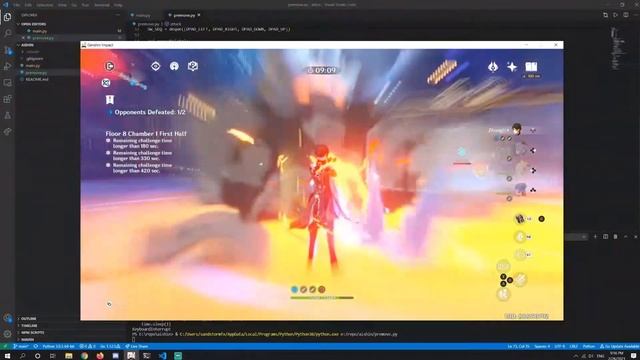Click the top item shortcut beside party list
The height and width of the screenshot is (360, 640).
520,219
